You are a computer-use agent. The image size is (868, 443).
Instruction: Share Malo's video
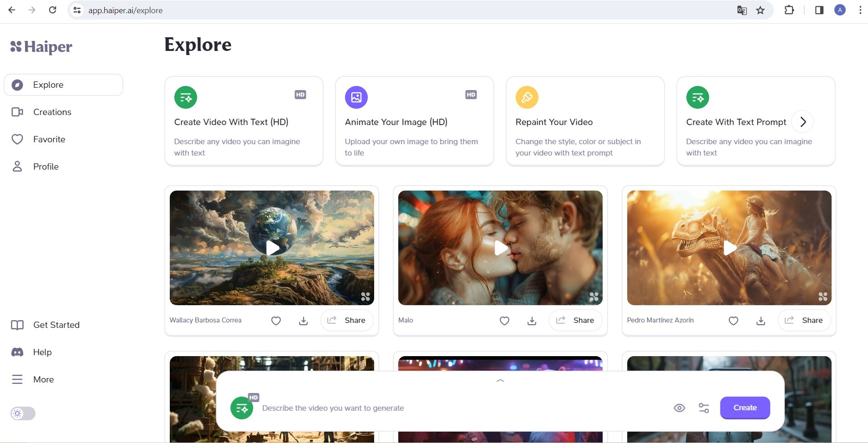pyautogui.click(x=575, y=320)
